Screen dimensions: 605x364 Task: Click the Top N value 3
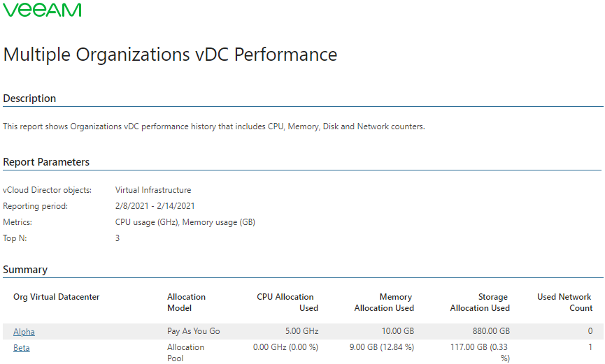pos(118,238)
